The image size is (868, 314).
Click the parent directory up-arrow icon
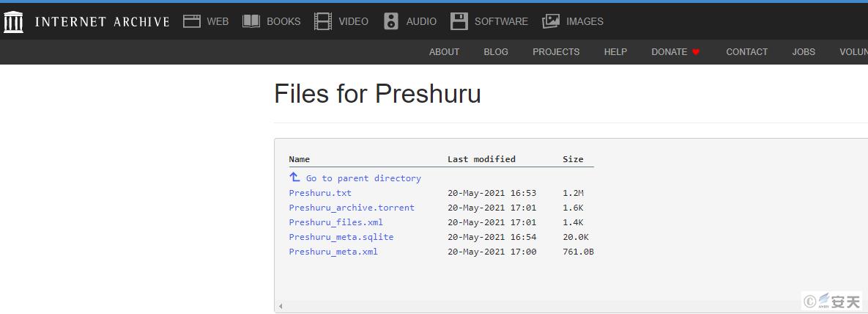pos(294,178)
